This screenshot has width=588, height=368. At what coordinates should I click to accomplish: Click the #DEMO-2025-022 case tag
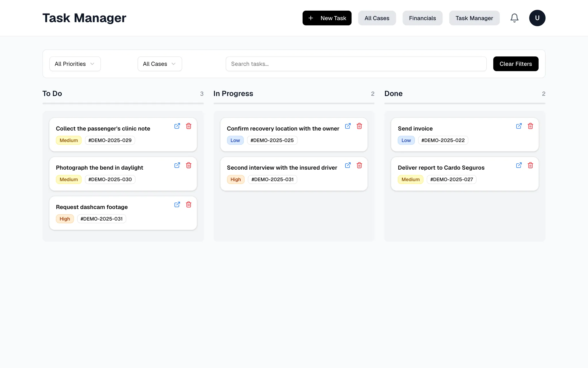[443, 140]
